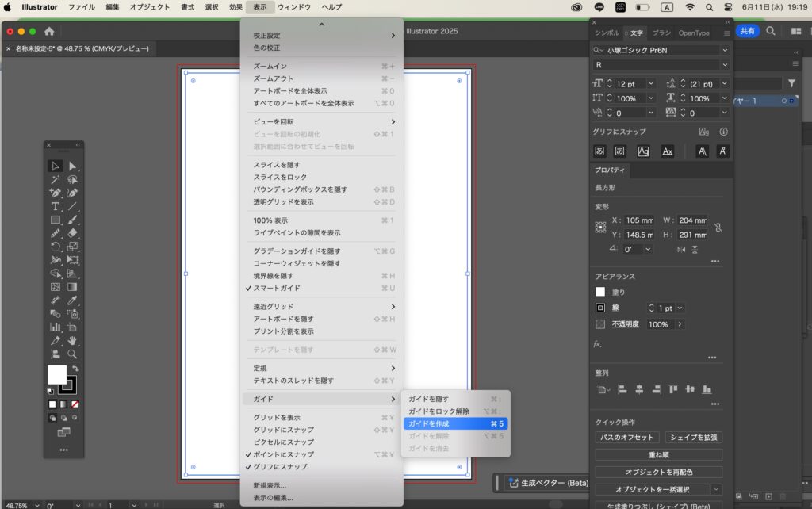This screenshot has width=812, height=509.
Task: Select the Magic Wand tool
Action: click(55, 179)
